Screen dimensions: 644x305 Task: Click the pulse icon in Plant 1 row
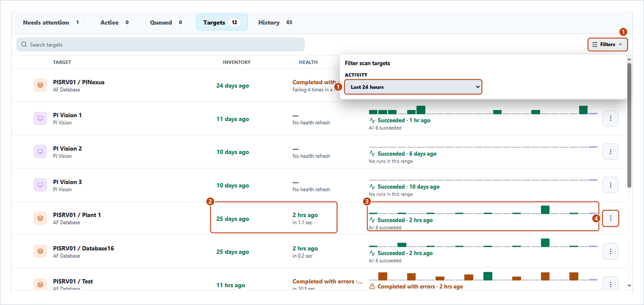coord(372,220)
